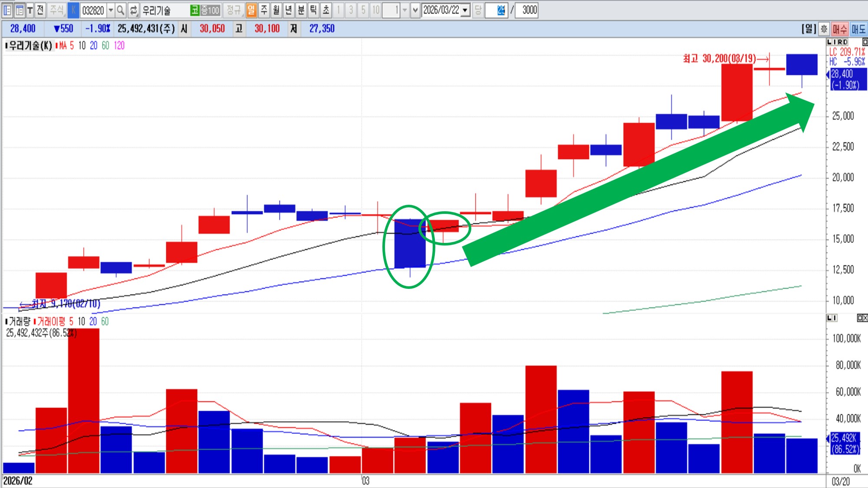Screen dimensions: 868x488
Task: Click the second layout list icon
Action: [x=19, y=10]
